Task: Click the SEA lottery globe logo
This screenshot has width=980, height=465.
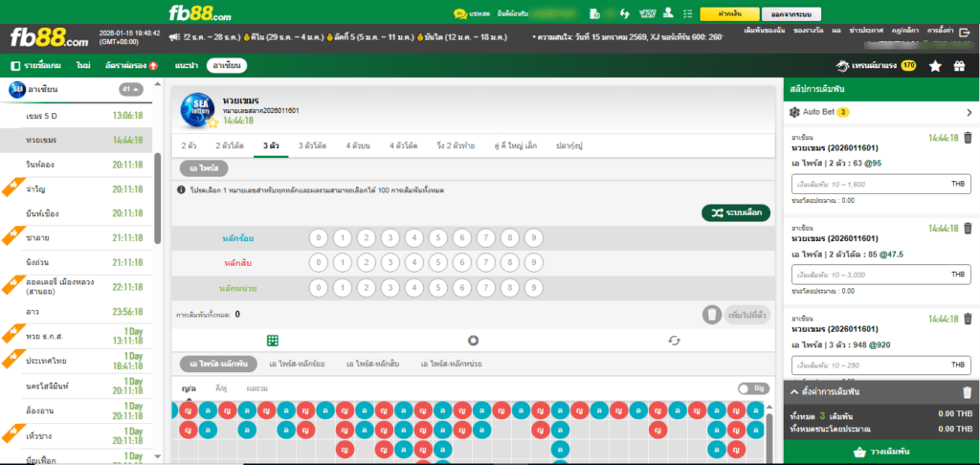Action: [197, 111]
